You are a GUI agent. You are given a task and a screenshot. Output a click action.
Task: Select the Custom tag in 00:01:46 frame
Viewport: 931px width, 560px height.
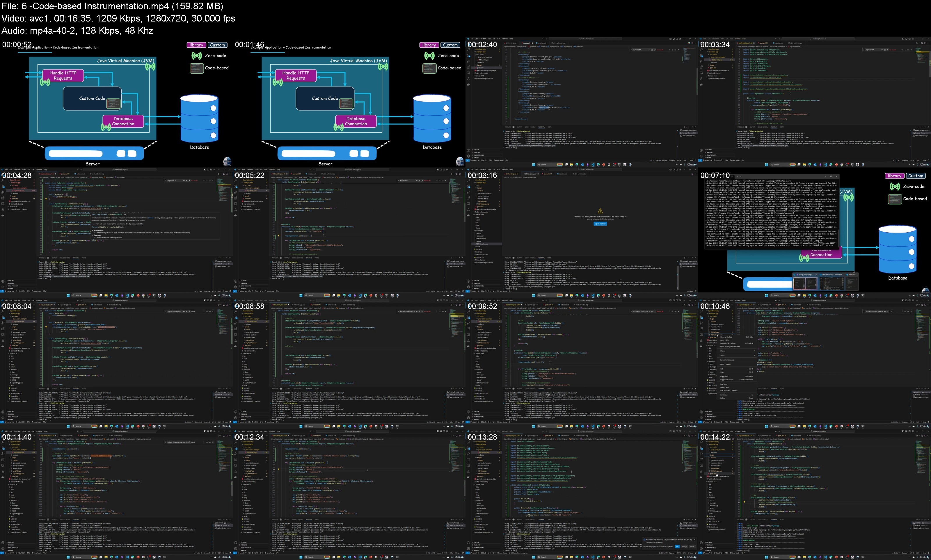coord(450,45)
